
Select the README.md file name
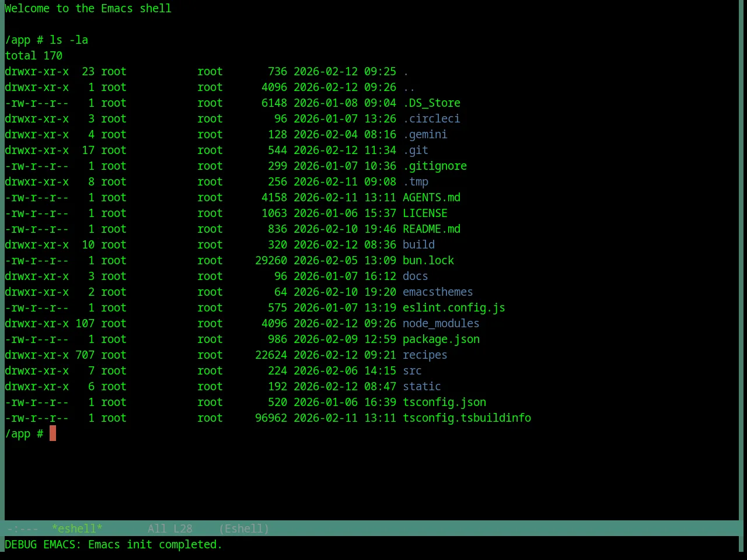[431, 229]
